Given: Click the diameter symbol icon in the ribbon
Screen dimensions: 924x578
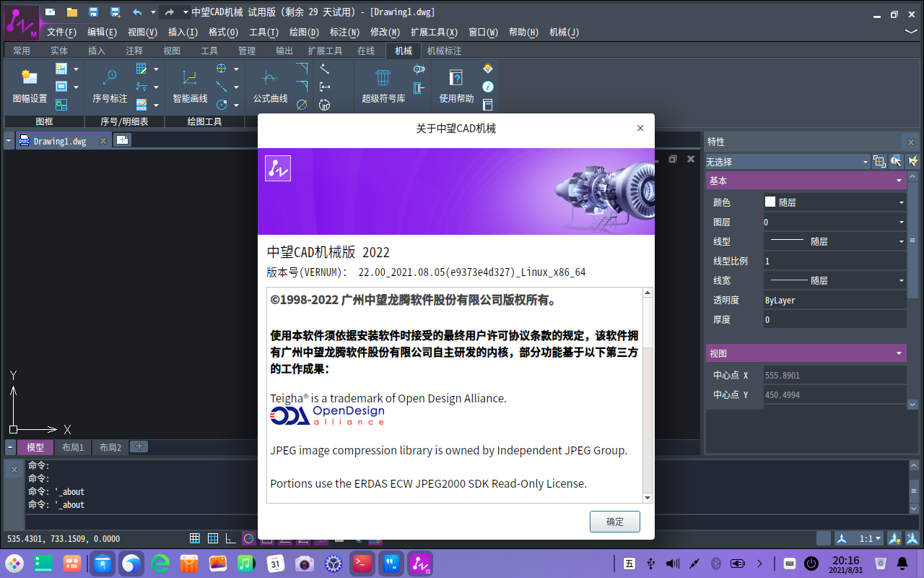Looking at the screenshot, I should pyautogui.click(x=302, y=105).
